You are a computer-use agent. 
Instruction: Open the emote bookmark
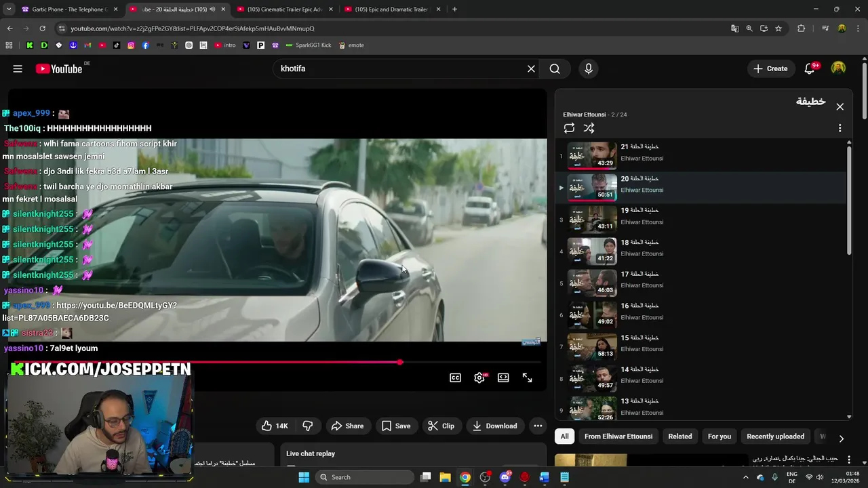click(351, 45)
